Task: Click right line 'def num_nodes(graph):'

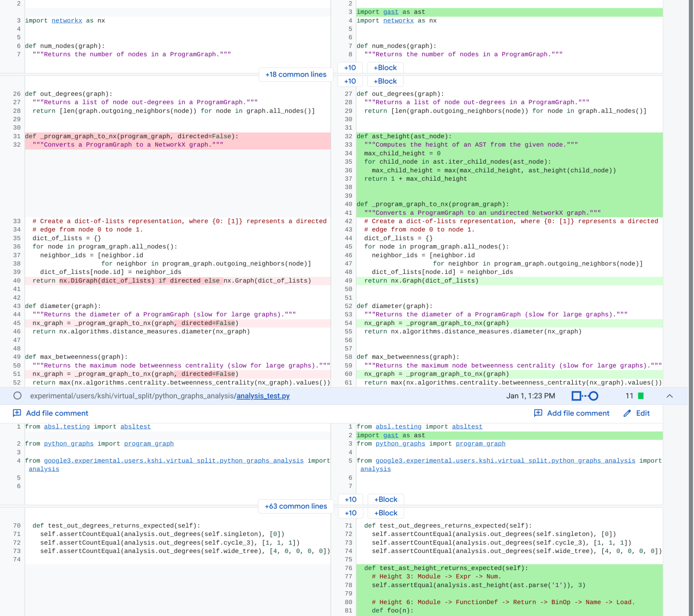Action: click(x=397, y=46)
